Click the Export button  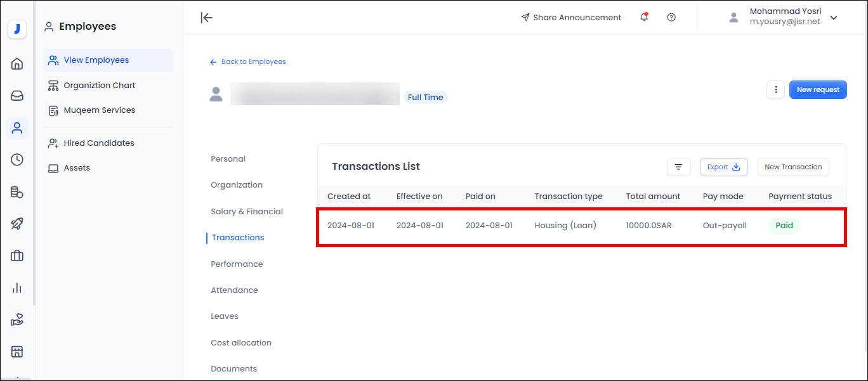tap(723, 167)
